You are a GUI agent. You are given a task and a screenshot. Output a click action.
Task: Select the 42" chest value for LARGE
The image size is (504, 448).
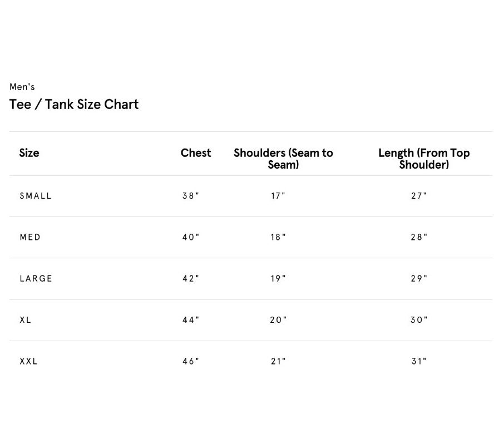point(191,279)
